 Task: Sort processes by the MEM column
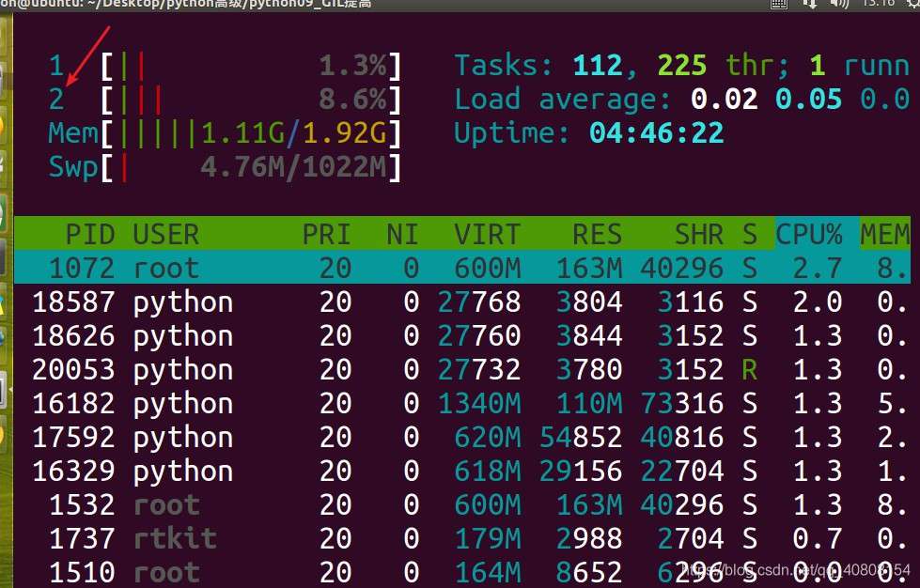[884, 234]
